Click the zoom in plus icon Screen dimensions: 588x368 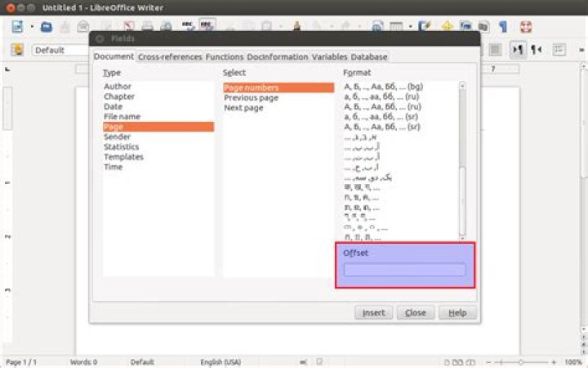pos(554,362)
